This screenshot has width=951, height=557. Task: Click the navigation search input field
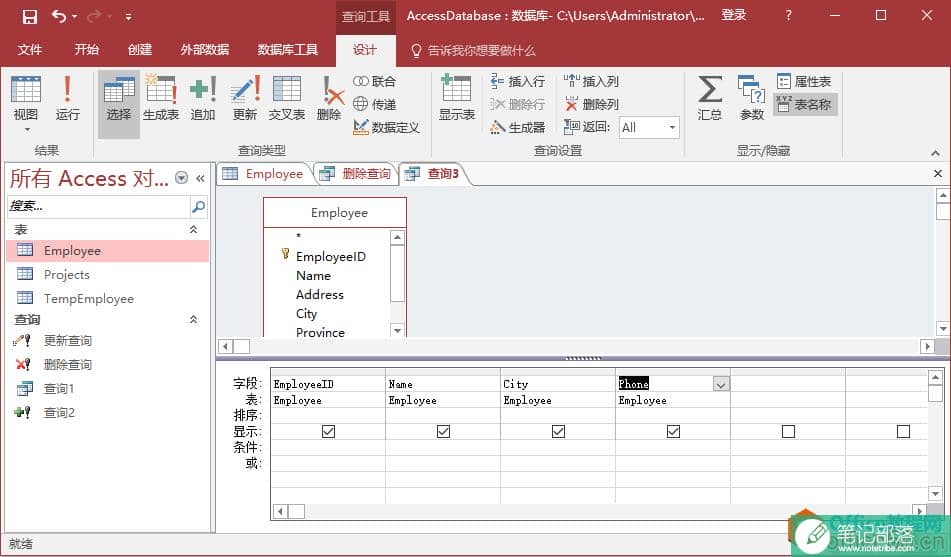(x=99, y=207)
